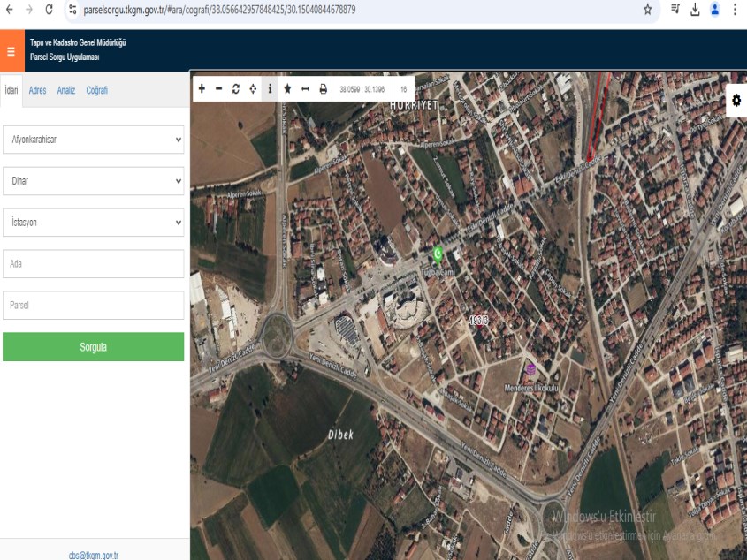Viewport: 747px width, 560px height.
Task: Click the star favorites icon
Action: coord(287,89)
